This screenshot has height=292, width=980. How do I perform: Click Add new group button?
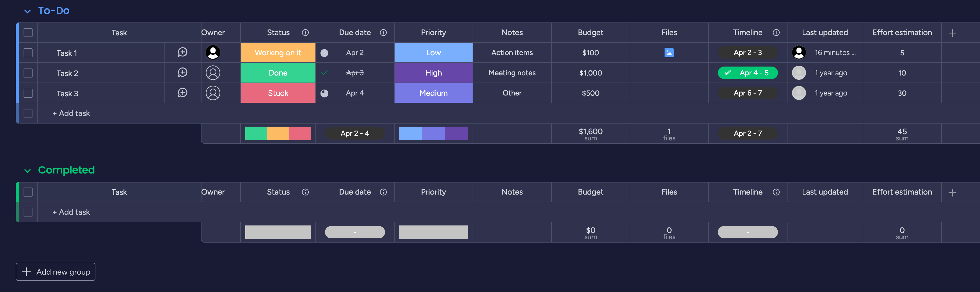coord(56,272)
